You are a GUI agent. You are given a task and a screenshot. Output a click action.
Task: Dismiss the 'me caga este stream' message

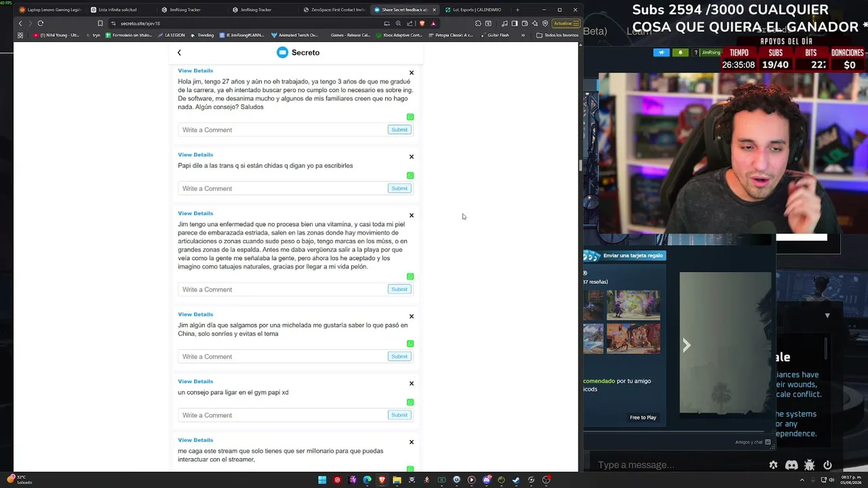(411, 442)
